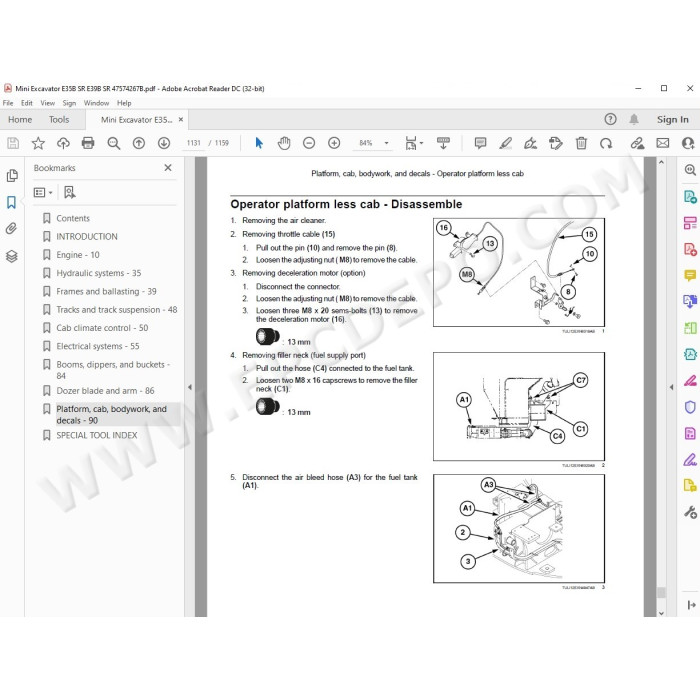This screenshot has height=700, width=700.
Task: Open the View menu
Action: coord(47,103)
